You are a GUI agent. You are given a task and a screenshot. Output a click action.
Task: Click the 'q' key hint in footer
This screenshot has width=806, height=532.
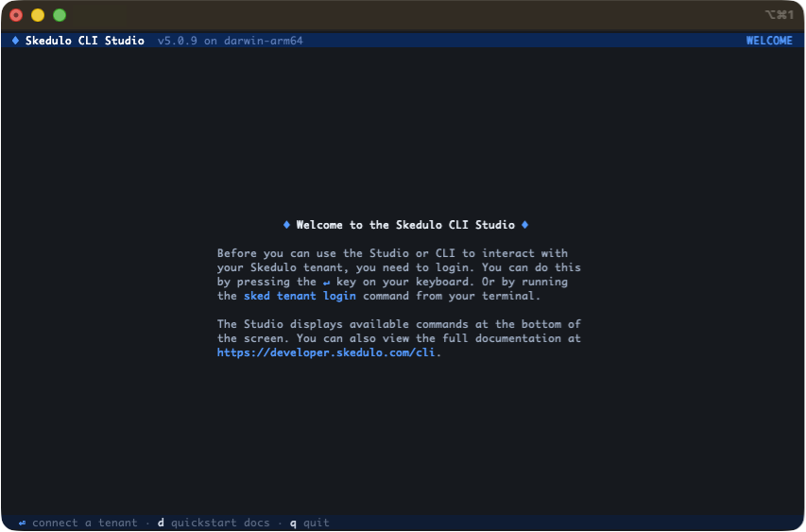(293, 523)
